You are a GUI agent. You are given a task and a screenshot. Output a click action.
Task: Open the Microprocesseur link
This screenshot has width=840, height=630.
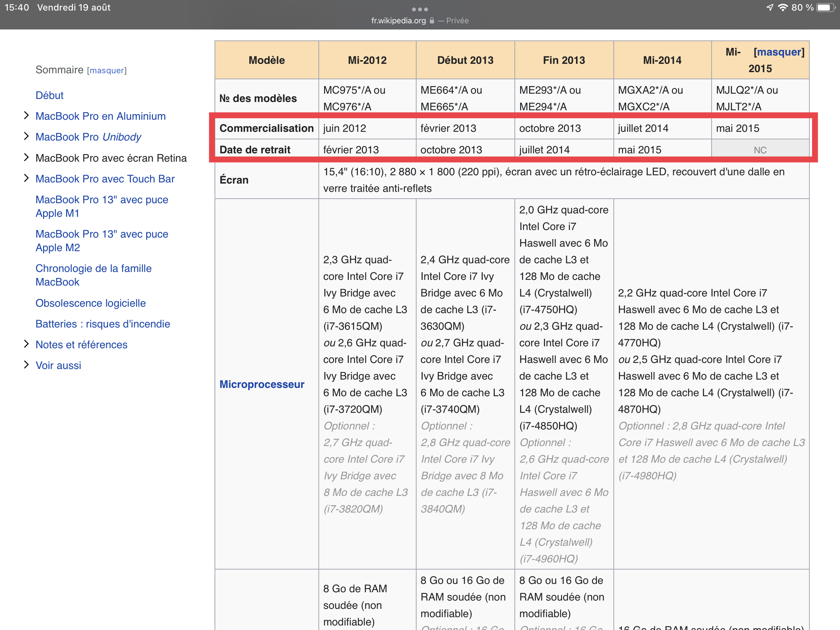pos(262,384)
